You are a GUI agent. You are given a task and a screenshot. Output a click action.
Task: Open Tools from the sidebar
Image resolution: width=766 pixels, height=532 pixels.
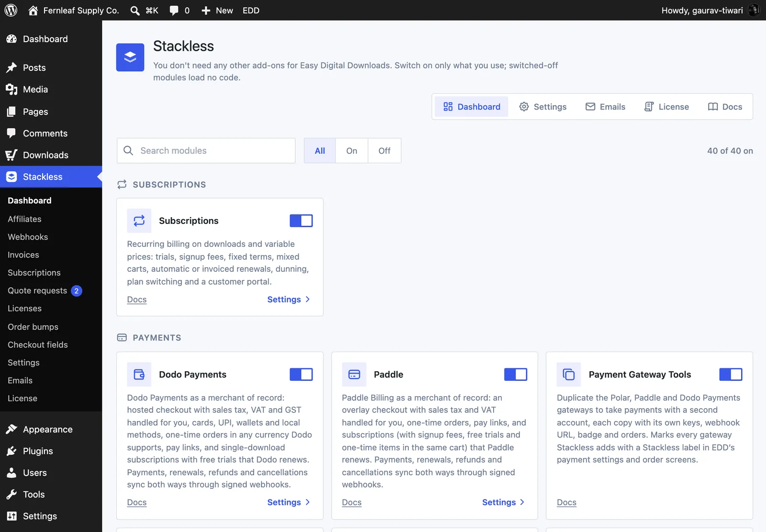[x=51, y=494]
